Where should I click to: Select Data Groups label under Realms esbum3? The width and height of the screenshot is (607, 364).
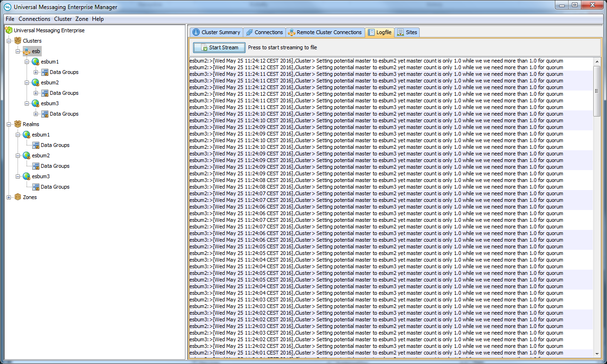[55, 187]
